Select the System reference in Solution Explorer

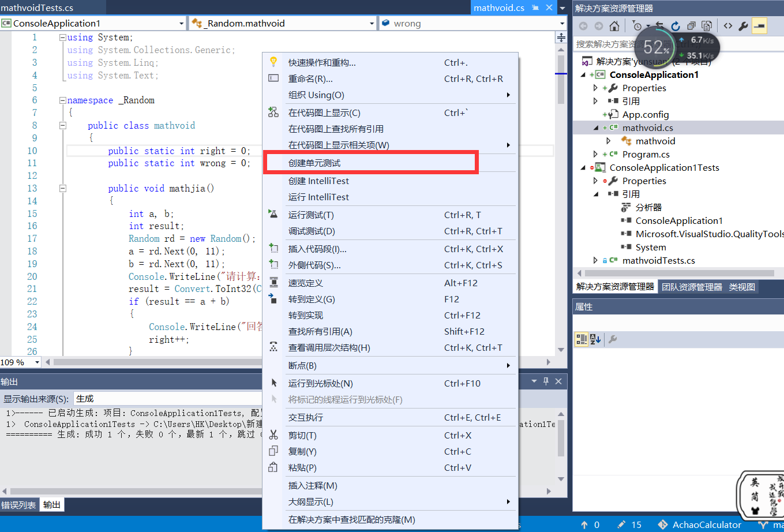651,247
